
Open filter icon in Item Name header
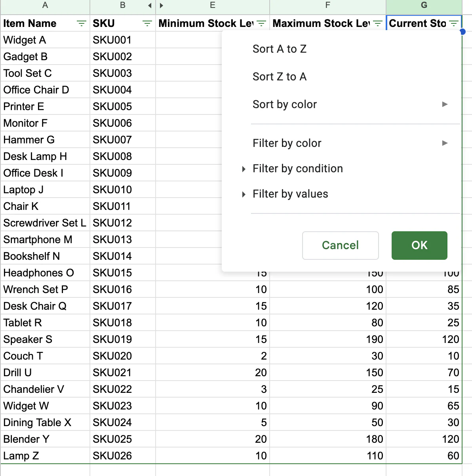click(x=82, y=24)
